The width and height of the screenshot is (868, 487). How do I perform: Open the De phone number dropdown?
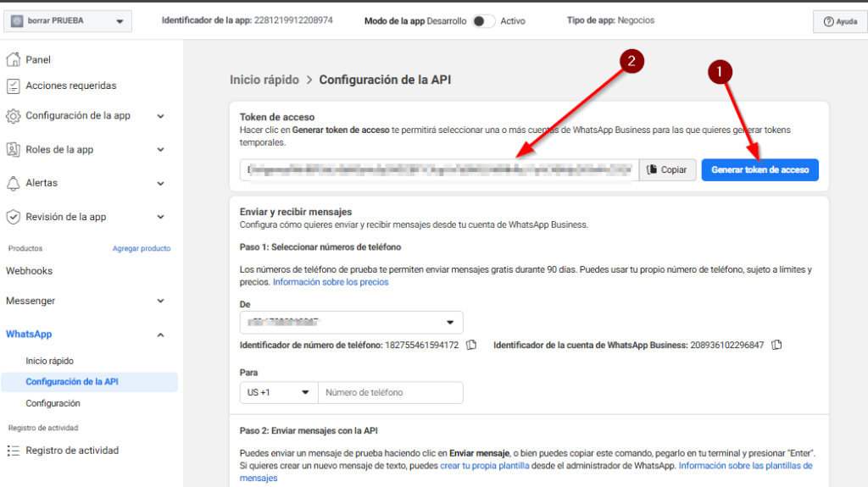[x=351, y=322]
